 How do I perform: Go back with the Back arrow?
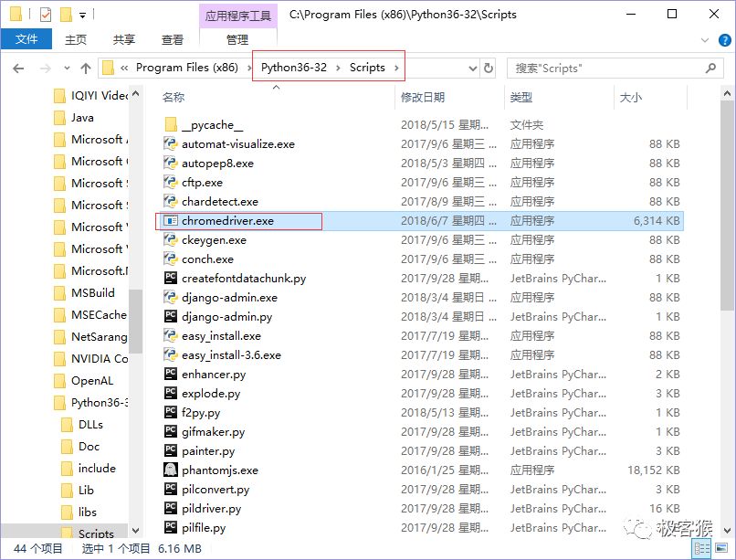coord(18,69)
